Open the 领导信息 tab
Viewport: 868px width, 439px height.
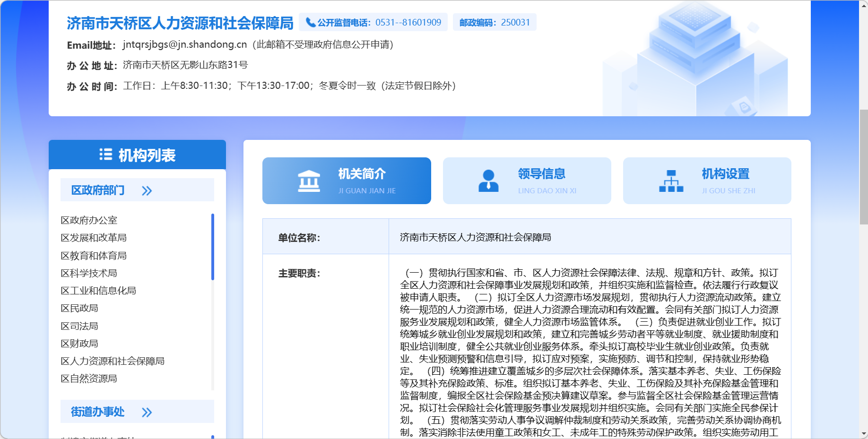(x=541, y=174)
